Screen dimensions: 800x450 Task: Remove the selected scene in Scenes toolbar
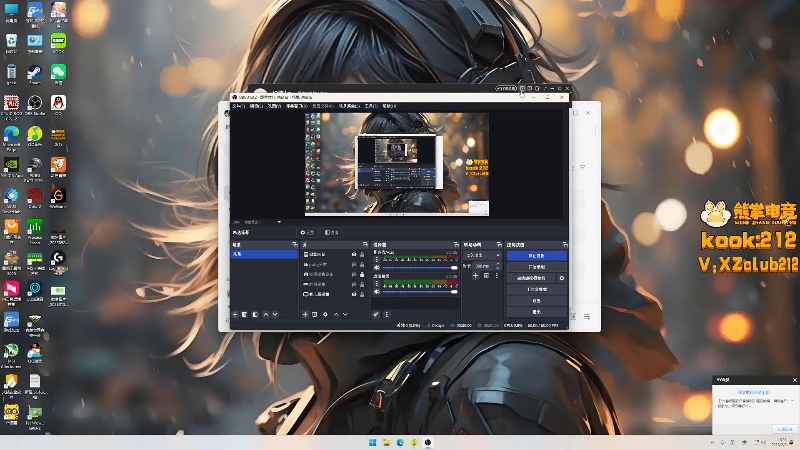pos(244,315)
